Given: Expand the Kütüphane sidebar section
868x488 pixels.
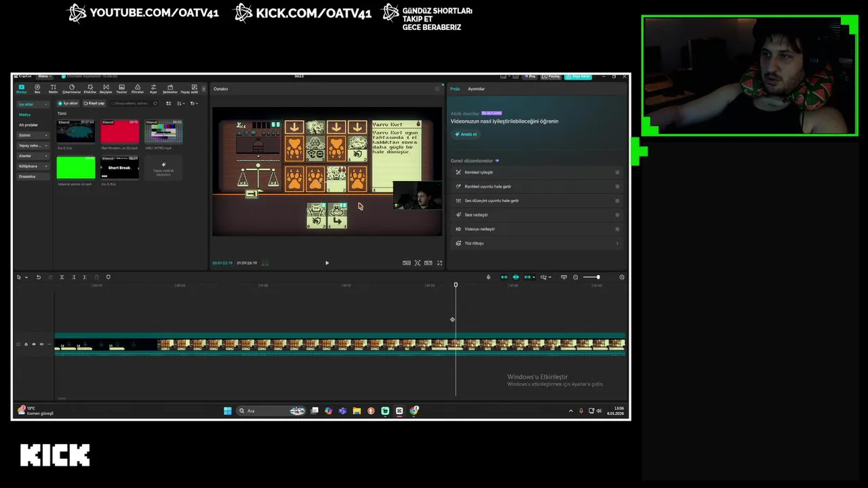Looking at the screenshot, I should coord(33,166).
